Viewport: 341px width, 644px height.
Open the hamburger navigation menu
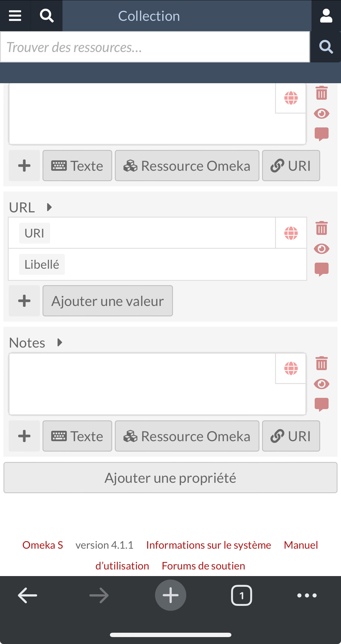click(x=15, y=16)
